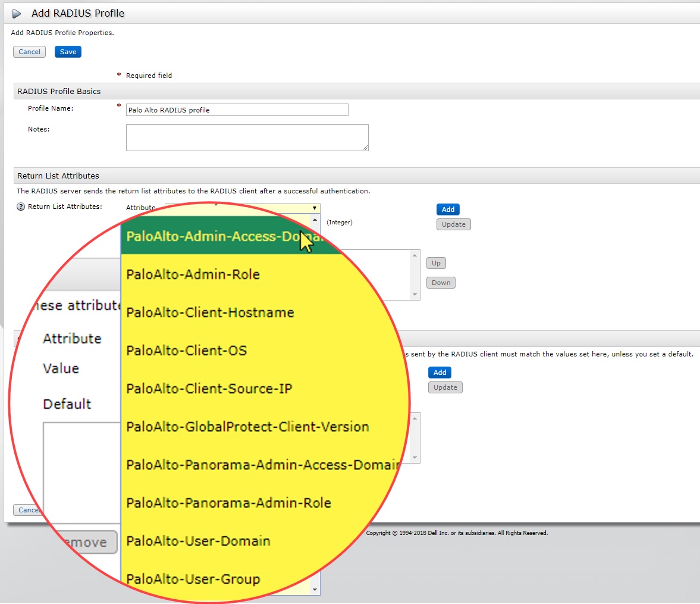Click the lower Add button for checklist attributes
This screenshot has height=604, width=700.
click(x=440, y=373)
